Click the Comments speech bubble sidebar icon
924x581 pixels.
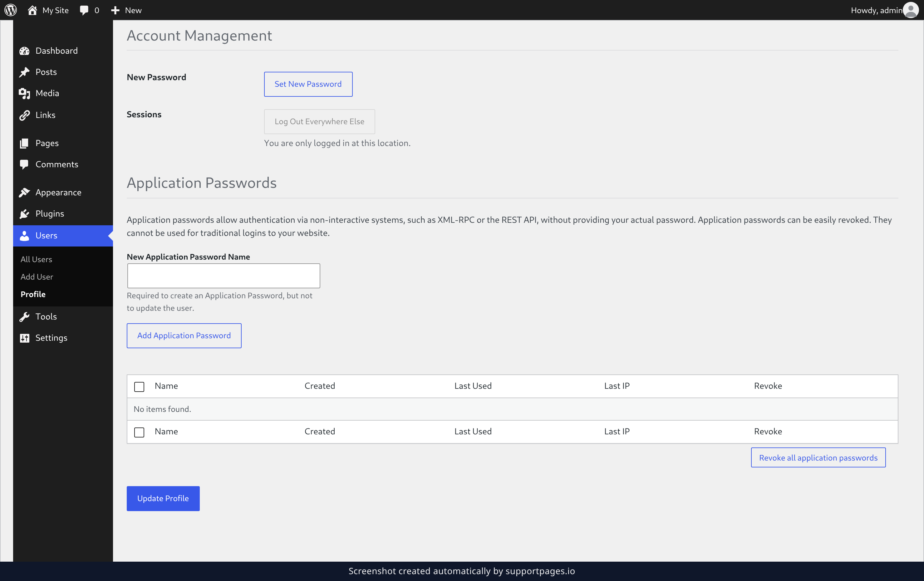24,164
